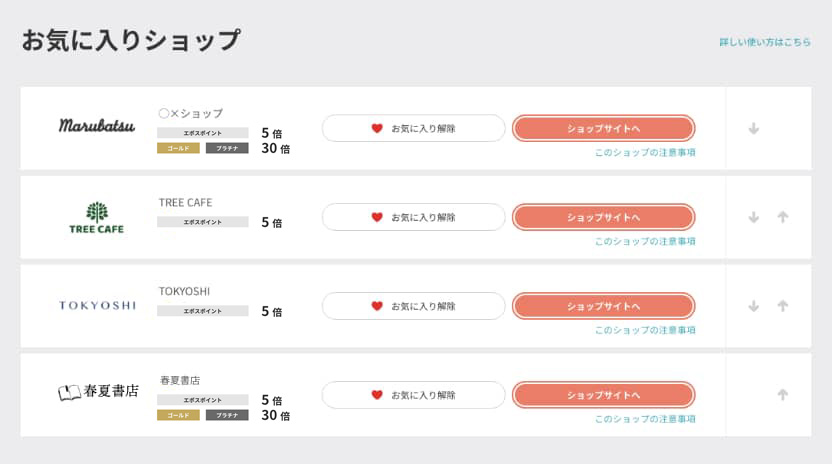Move TOKYOSHI up with arrow icon
The height and width of the screenshot is (464, 832).
[x=783, y=306]
